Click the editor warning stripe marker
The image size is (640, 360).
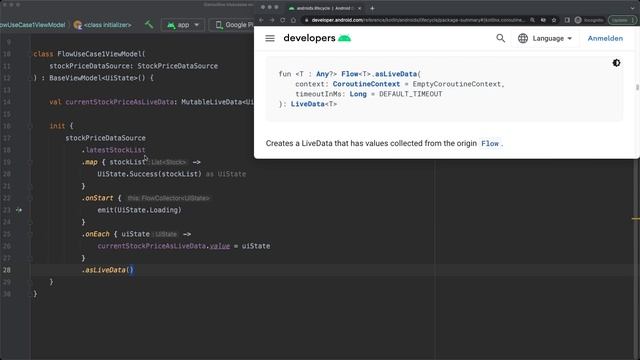coord(636,219)
